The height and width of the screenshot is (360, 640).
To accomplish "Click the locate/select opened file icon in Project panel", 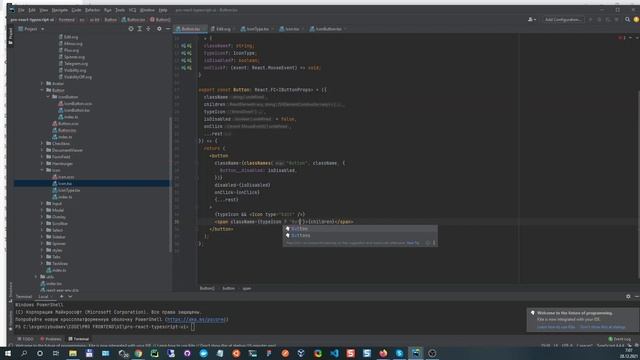I will (x=131, y=29).
